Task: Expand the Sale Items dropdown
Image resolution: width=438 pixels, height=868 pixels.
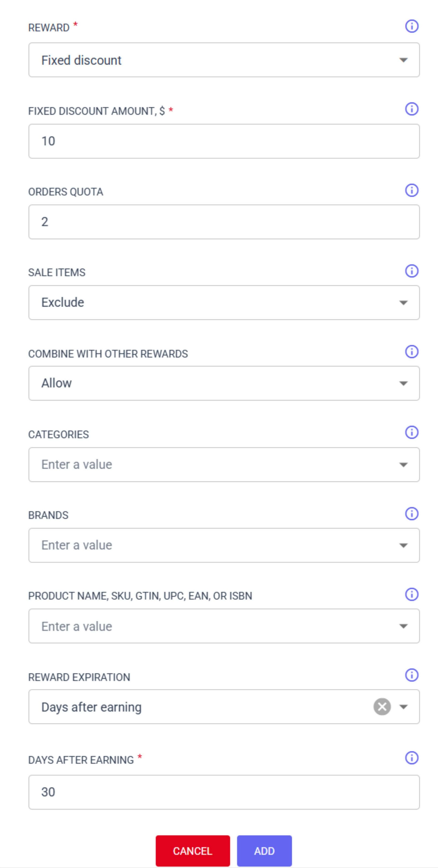Action: tap(403, 303)
